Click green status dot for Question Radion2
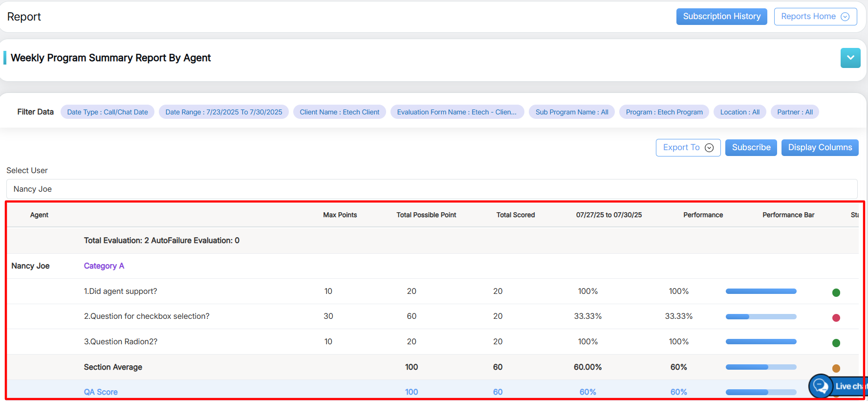Image resolution: width=868 pixels, height=401 pixels. tap(836, 343)
